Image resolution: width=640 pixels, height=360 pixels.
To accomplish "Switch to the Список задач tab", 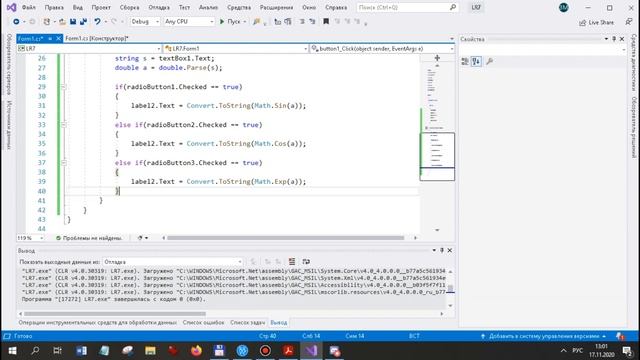I will coord(247,322).
